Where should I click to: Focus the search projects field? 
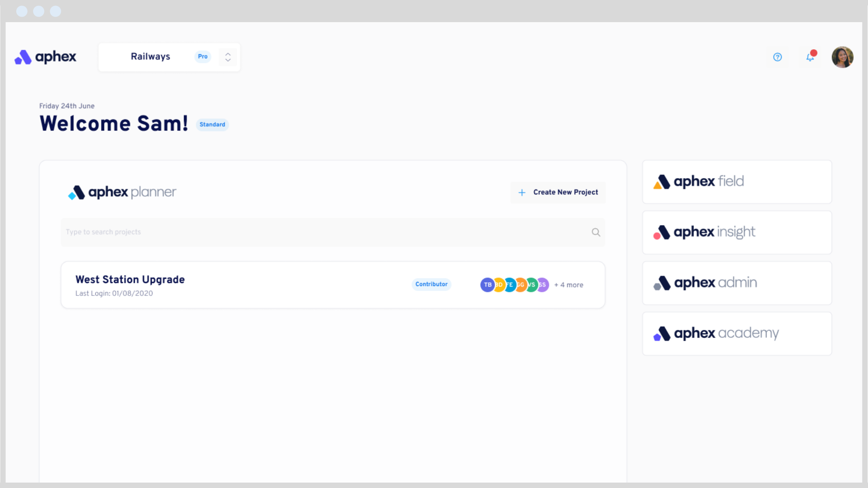coord(333,232)
